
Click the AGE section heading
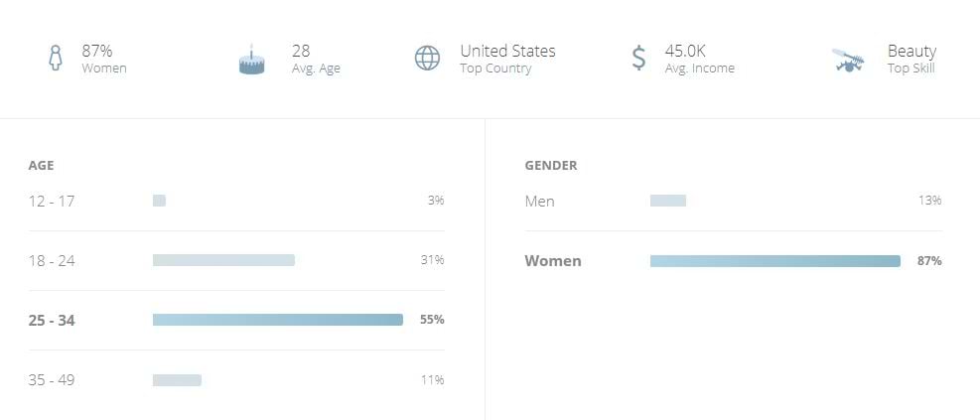41,166
